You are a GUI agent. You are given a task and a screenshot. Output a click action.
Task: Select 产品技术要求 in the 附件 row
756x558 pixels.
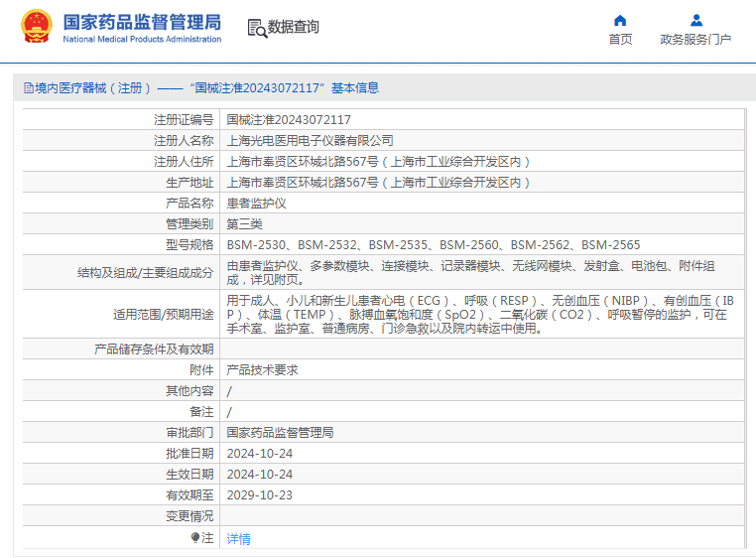(262, 369)
